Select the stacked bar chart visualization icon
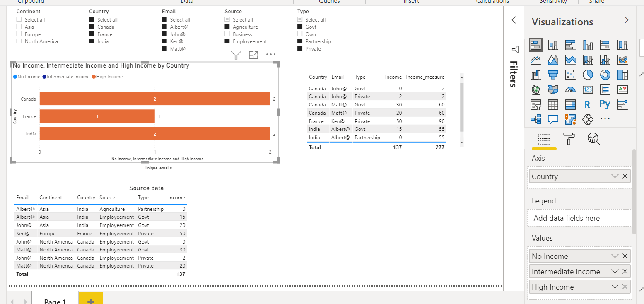The width and height of the screenshot is (644, 304). [x=535, y=45]
